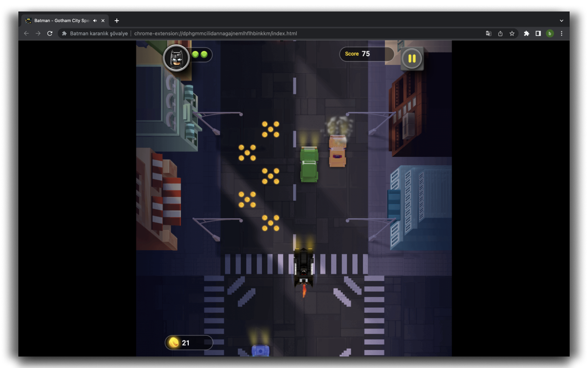Mute the tab via its speaker icon
The width and height of the screenshot is (588, 368).
(94, 20)
